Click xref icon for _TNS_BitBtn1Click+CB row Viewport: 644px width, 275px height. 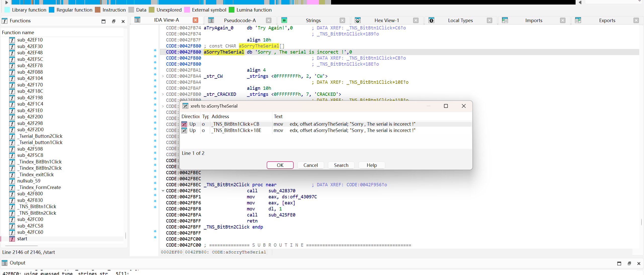coord(184,124)
